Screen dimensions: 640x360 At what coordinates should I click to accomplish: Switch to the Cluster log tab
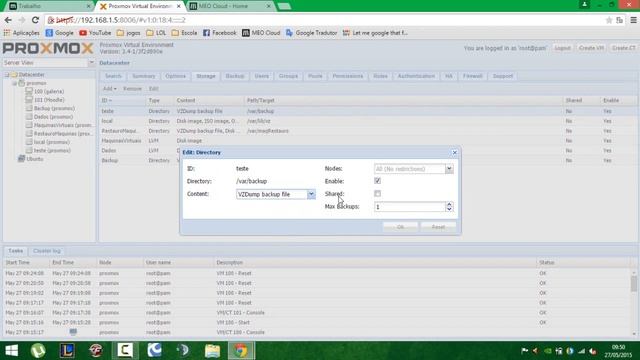point(47,251)
